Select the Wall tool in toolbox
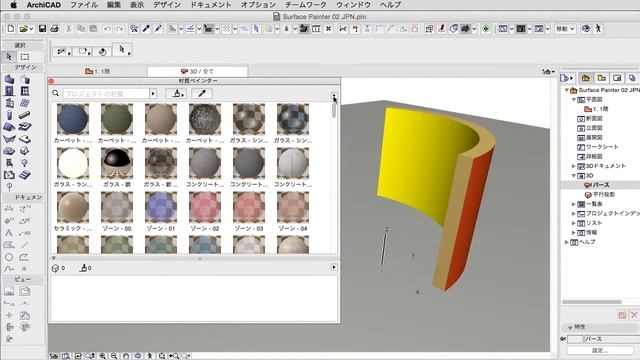Screen dimensions: 640x360 pyautogui.click(x=9, y=79)
